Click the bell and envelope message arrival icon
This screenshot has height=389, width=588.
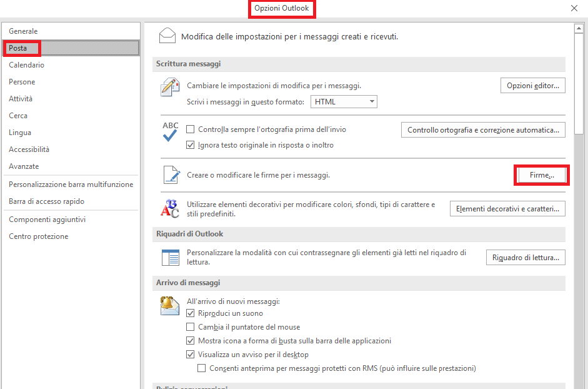click(170, 306)
